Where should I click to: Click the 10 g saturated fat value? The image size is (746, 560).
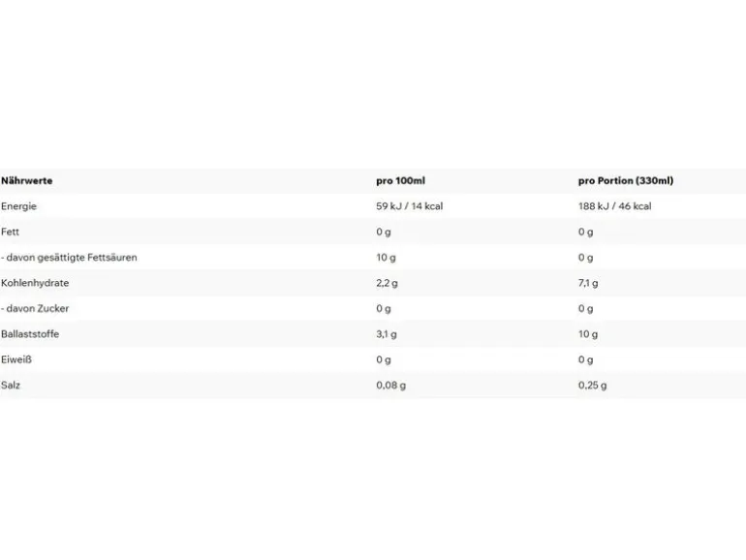pyautogui.click(x=386, y=258)
